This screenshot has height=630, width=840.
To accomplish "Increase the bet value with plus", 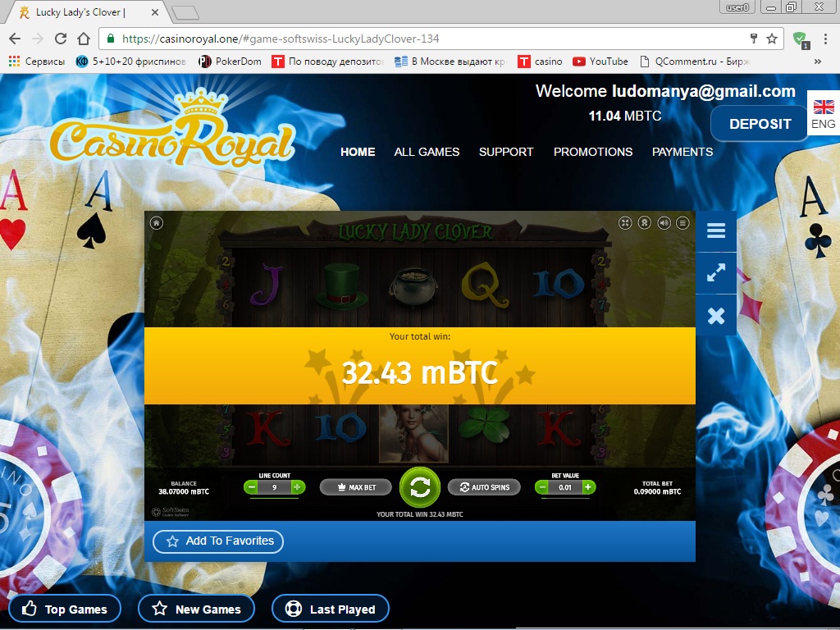I will click(x=588, y=487).
